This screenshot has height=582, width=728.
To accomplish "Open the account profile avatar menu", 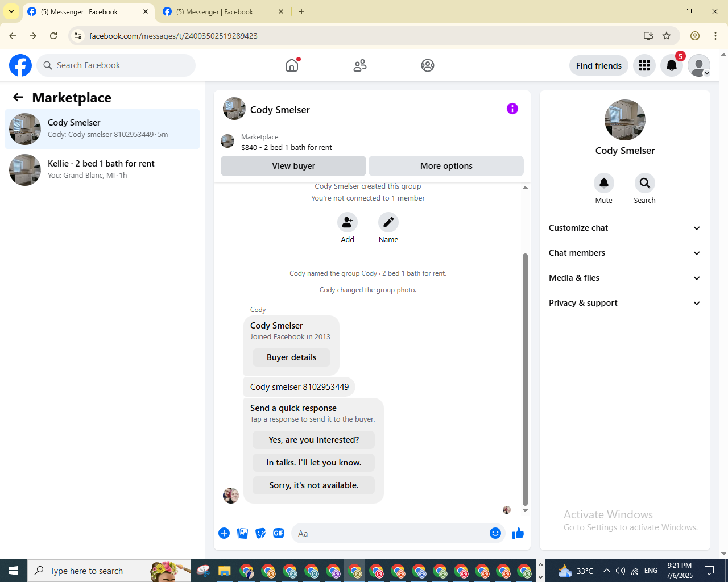I will coord(699,65).
